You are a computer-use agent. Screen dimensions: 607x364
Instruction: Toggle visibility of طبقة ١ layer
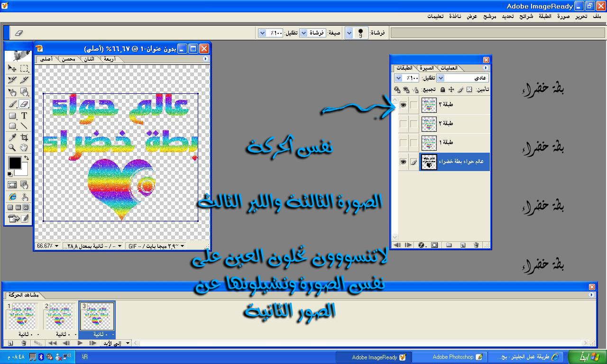[x=403, y=143]
